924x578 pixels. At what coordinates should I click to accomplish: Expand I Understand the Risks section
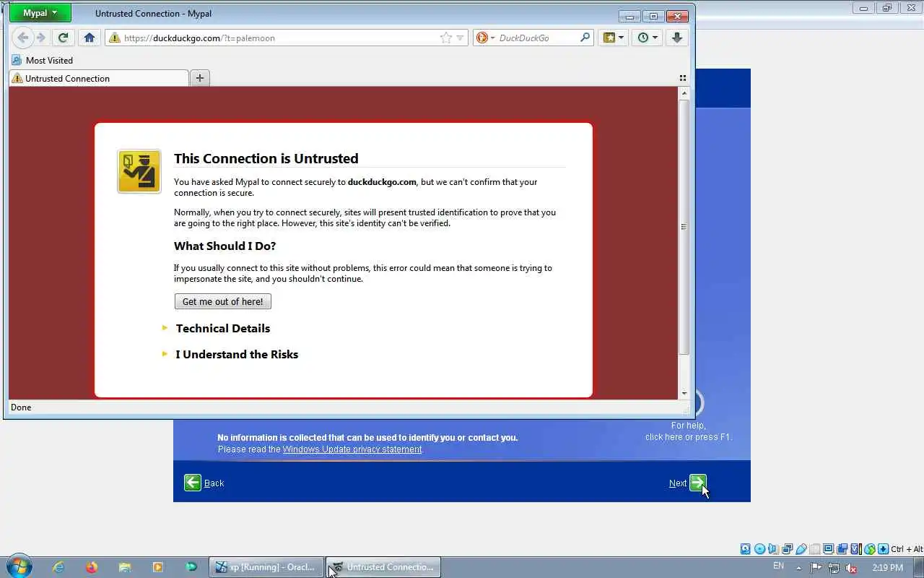point(237,354)
